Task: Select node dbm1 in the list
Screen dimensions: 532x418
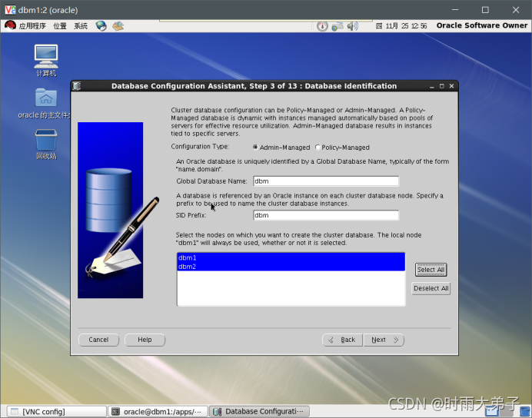Action: pyautogui.click(x=291, y=257)
